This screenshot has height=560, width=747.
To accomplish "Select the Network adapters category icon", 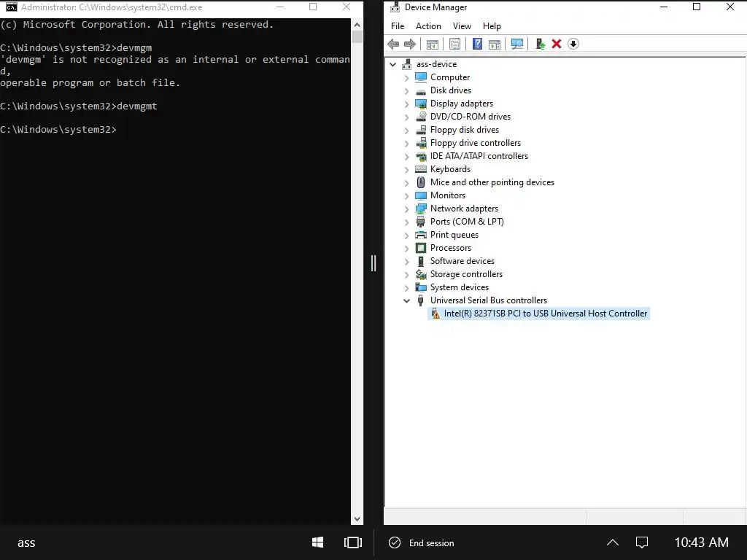I will click(x=421, y=209).
